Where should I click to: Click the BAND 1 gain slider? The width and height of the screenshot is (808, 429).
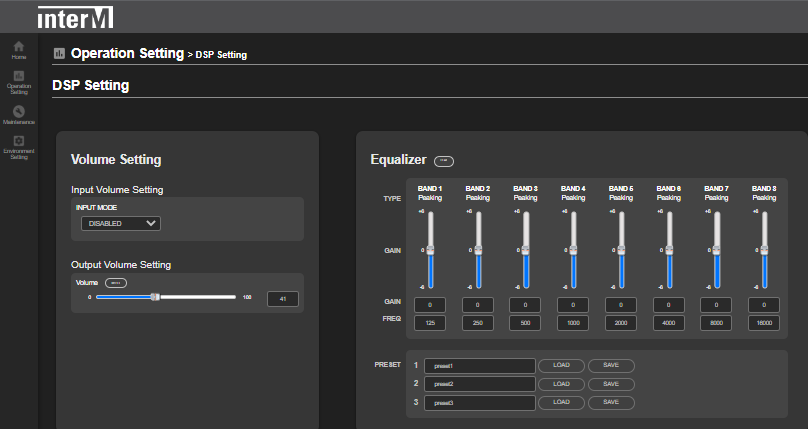coord(430,250)
